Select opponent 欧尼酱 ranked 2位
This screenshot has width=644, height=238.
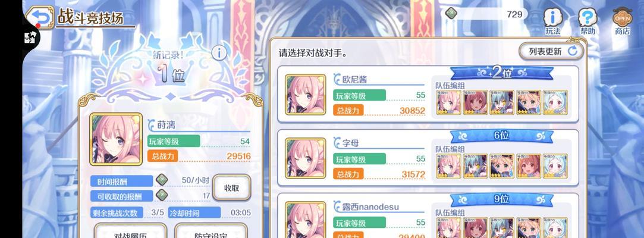pos(428,94)
